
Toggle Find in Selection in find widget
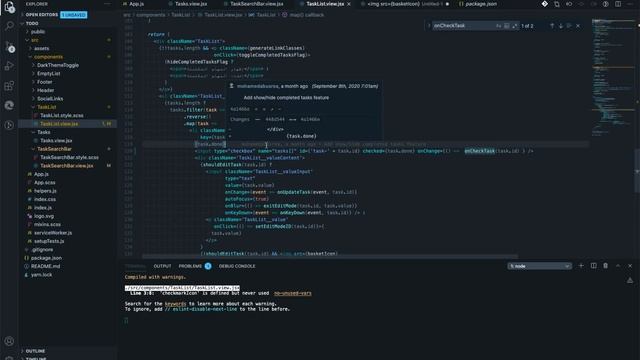tap(569, 26)
